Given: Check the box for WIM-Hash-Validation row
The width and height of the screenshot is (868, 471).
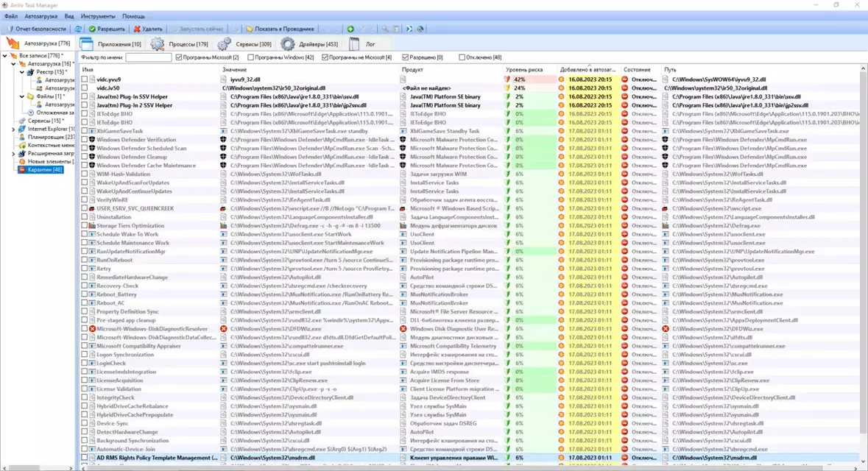Looking at the screenshot, I should pyautogui.click(x=84, y=174).
